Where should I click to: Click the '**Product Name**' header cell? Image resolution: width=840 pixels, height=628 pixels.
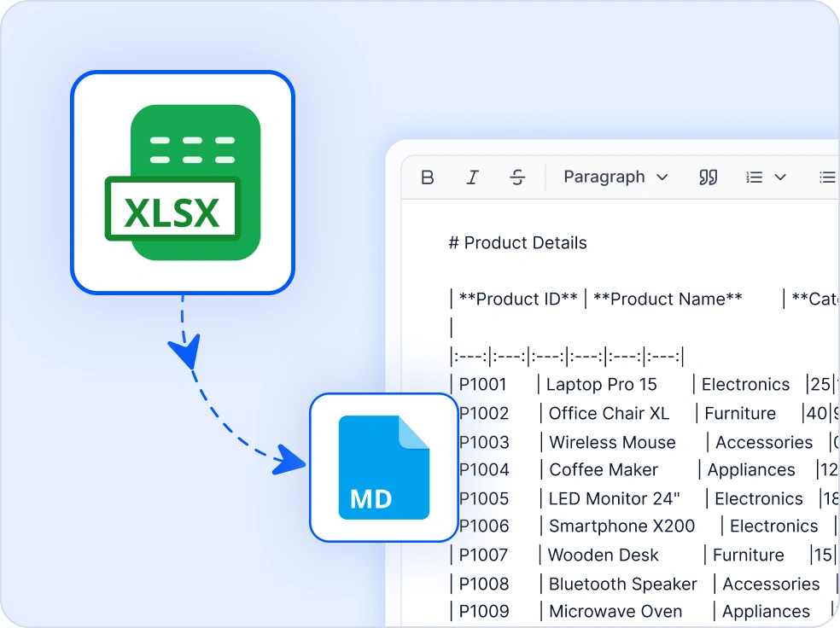pos(668,299)
